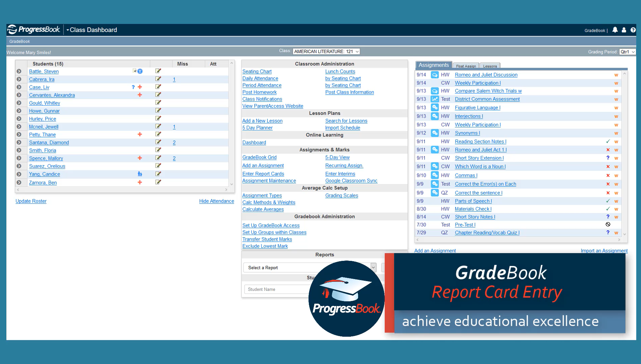Open Set Up GradeBook Access link

(x=271, y=225)
